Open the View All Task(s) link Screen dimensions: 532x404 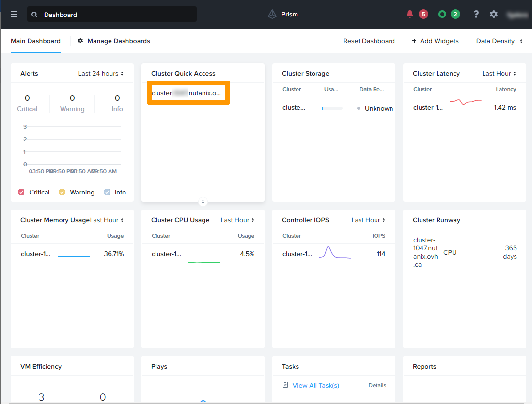point(315,385)
